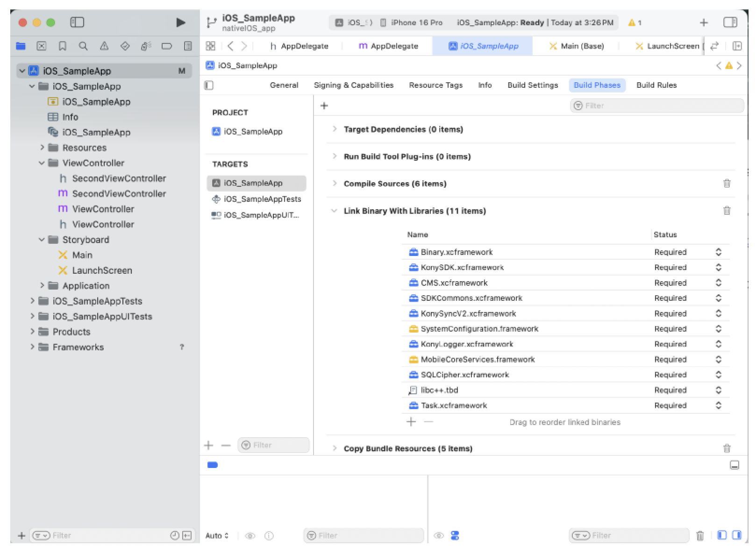The height and width of the screenshot is (553, 756).
Task: Open the find navigator magnifier icon
Action: (x=83, y=46)
